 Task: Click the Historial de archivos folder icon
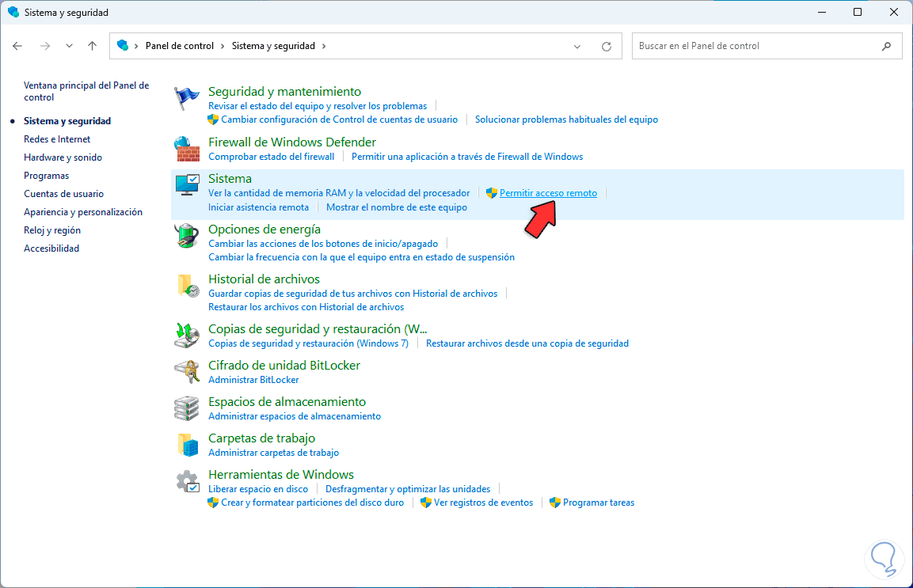click(x=187, y=286)
